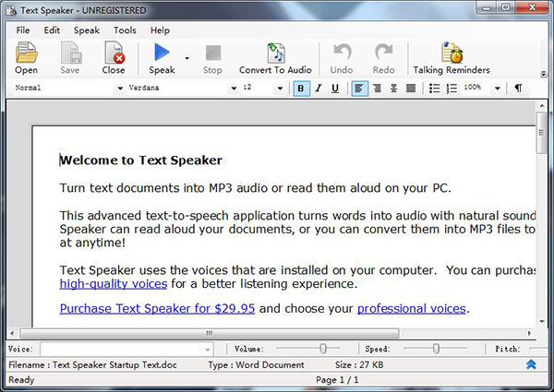This screenshot has width=554, height=392.
Task: Open the Tools menu
Action: (125, 30)
